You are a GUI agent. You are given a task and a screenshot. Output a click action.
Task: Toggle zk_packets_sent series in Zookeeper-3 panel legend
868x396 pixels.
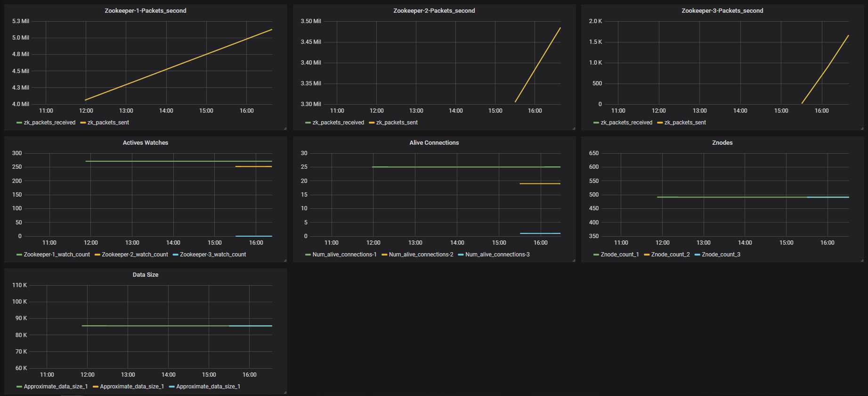point(685,123)
